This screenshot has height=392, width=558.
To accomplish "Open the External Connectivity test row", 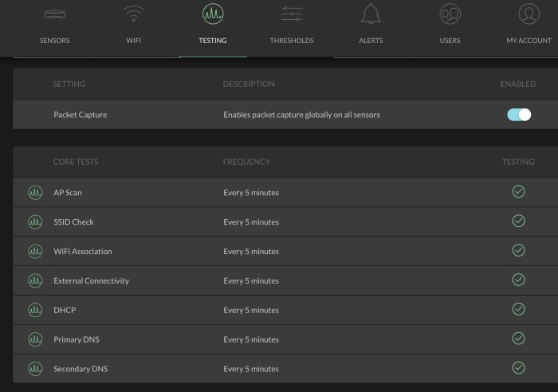I will tap(91, 280).
